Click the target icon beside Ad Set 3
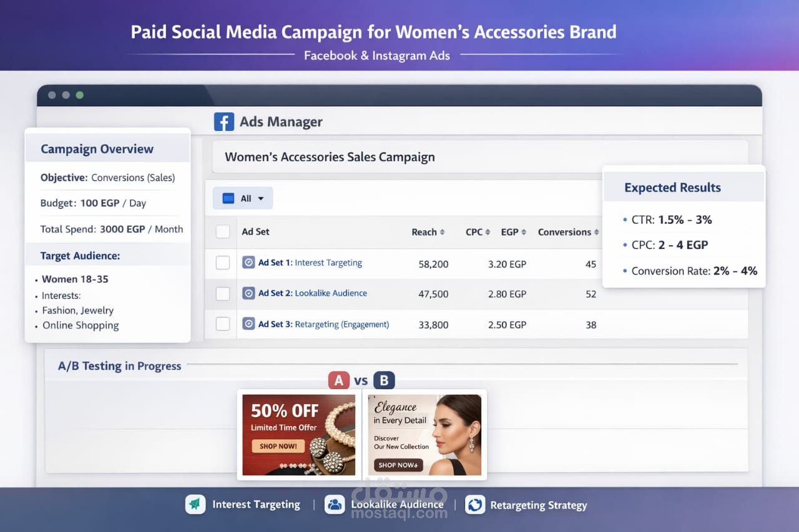799x532 pixels. [248, 324]
